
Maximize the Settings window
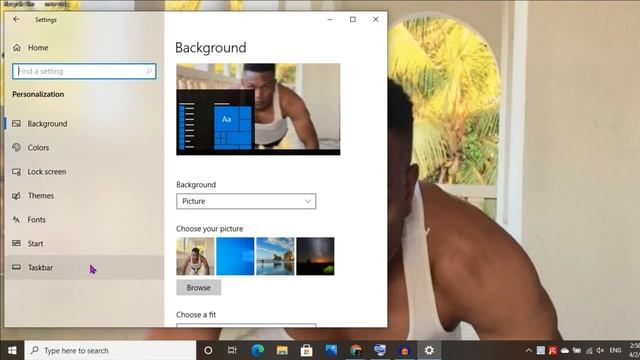pyautogui.click(x=353, y=19)
